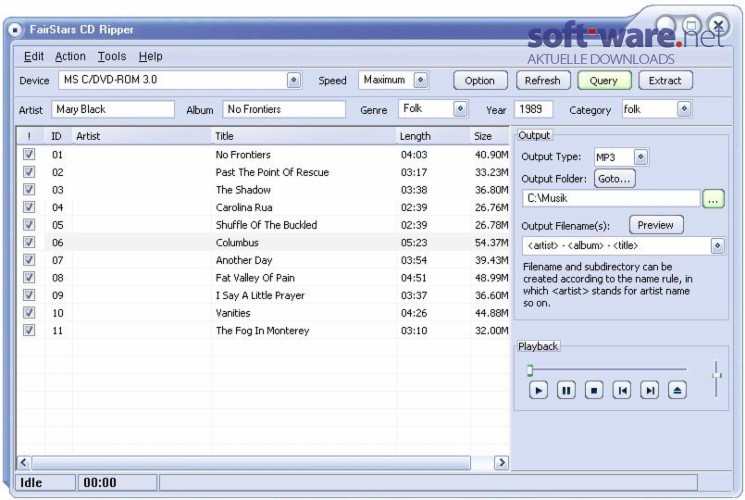The height and width of the screenshot is (500, 745).
Task: Click the Preview filename button
Action: 656,225
